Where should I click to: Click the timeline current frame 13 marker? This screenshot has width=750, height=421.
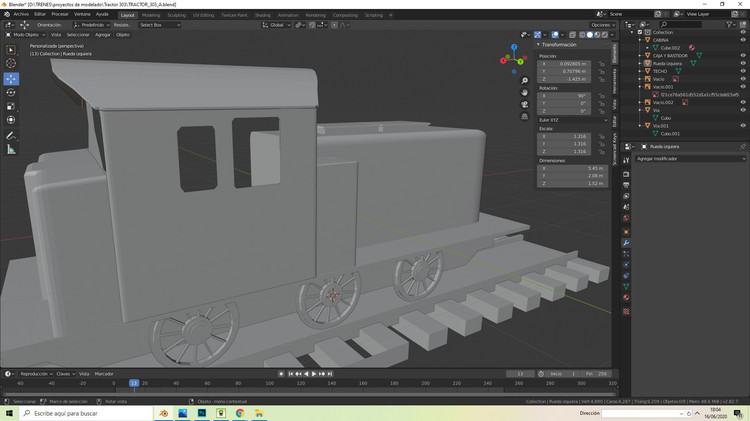click(x=133, y=383)
